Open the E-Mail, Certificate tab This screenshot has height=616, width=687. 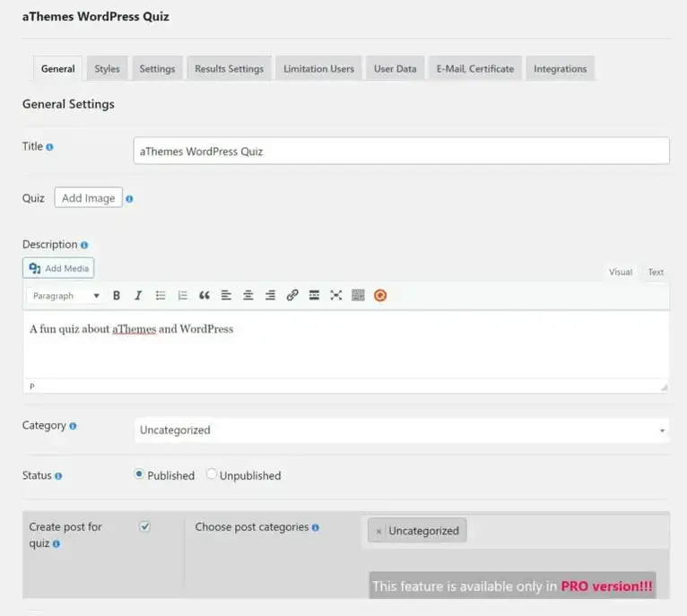(x=475, y=69)
